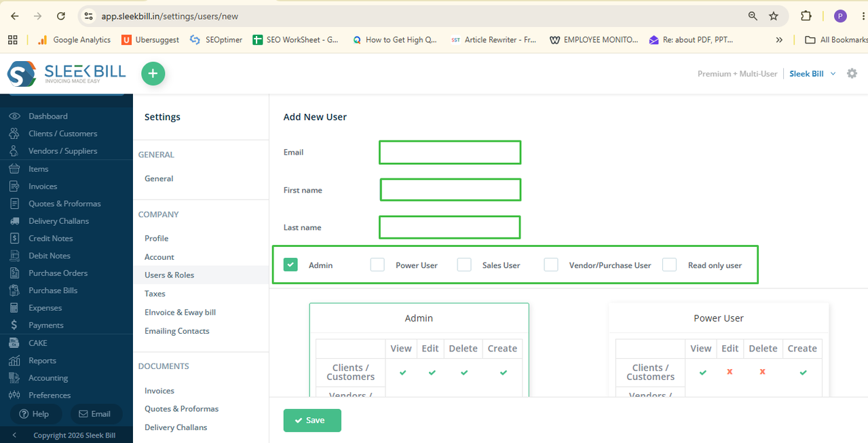
Task: Click the Preferences sliders icon
Action: tap(14, 395)
